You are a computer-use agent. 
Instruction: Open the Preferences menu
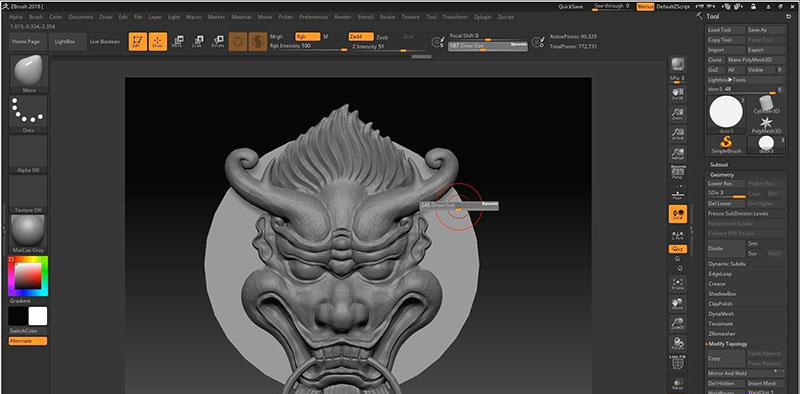(x=313, y=17)
